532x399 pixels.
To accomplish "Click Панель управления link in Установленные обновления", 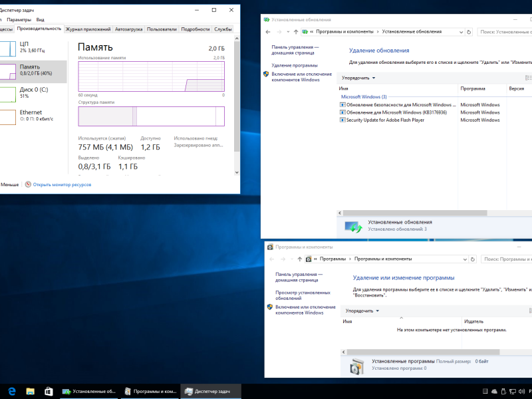I will pos(295,51).
